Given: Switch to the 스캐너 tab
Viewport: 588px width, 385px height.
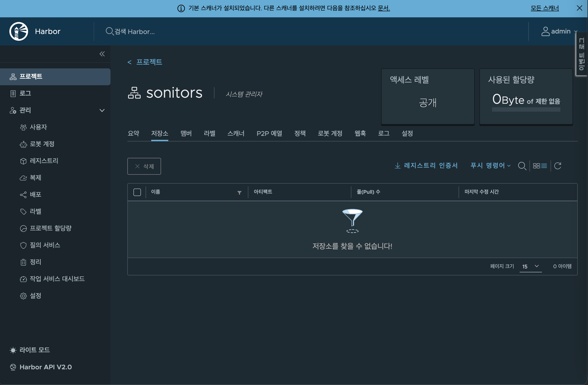Looking at the screenshot, I should 236,133.
